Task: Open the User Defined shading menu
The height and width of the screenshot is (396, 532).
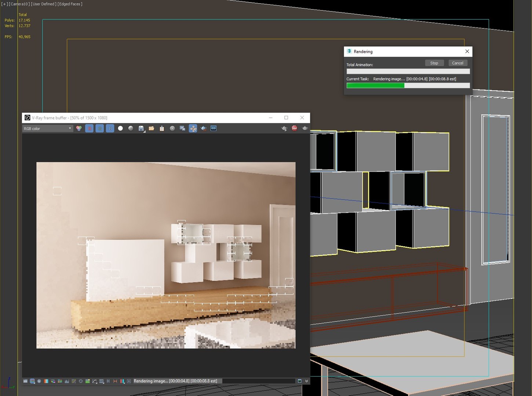Action: pos(43,4)
